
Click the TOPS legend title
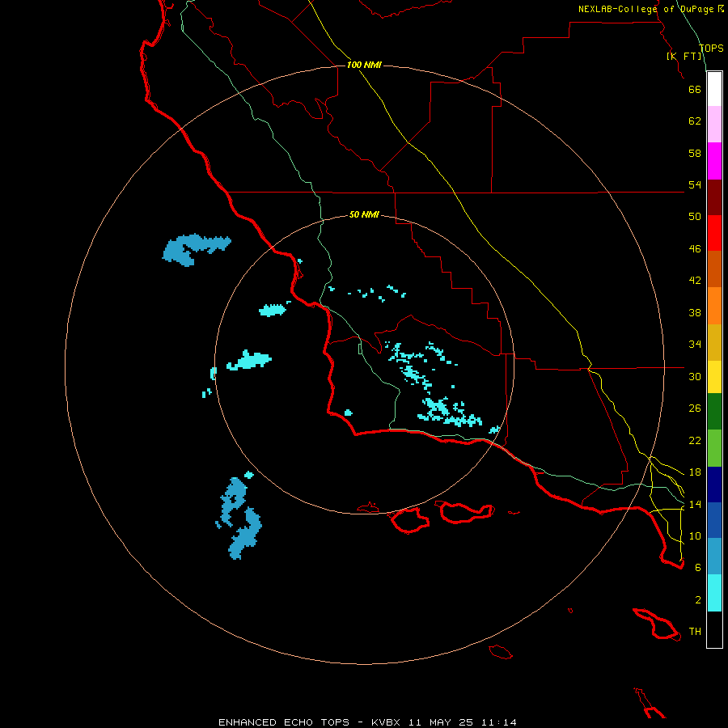pyautogui.click(x=711, y=48)
